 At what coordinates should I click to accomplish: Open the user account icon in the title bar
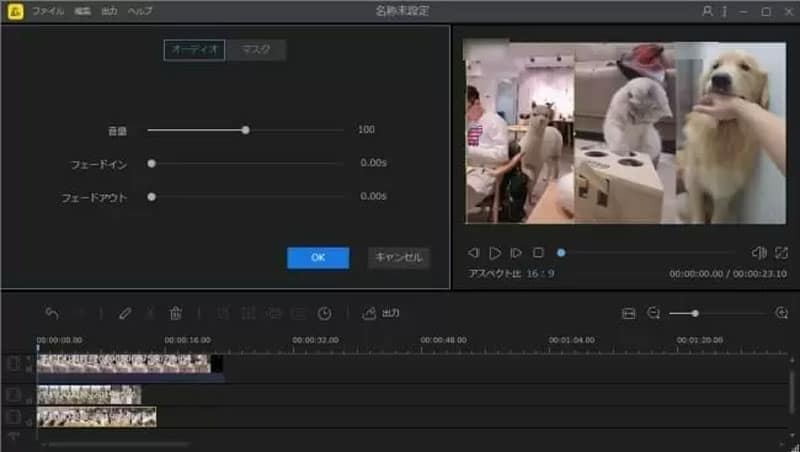point(707,11)
